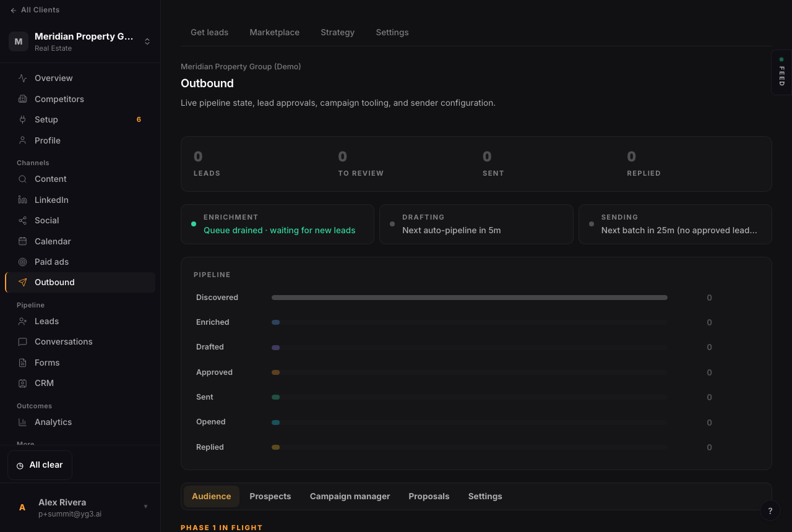
Task: Click the Content search icon
Action: (x=23, y=179)
